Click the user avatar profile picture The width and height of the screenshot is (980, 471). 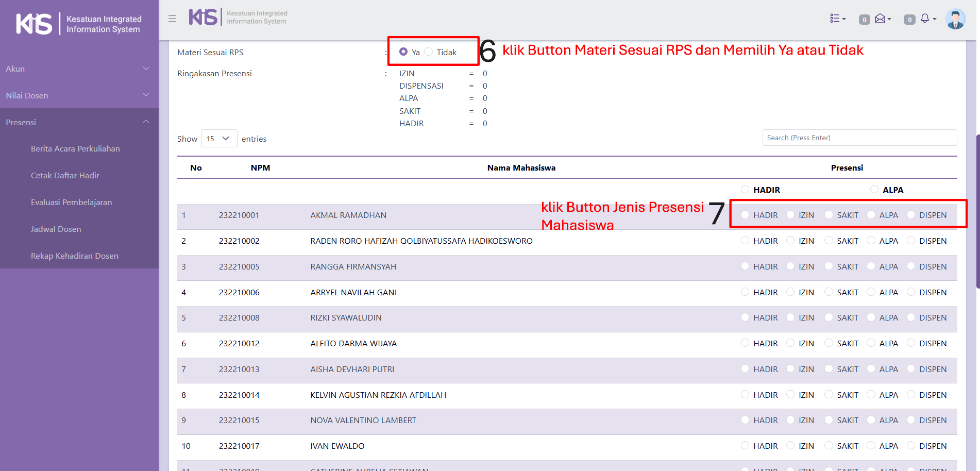click(x=955, y=19)
